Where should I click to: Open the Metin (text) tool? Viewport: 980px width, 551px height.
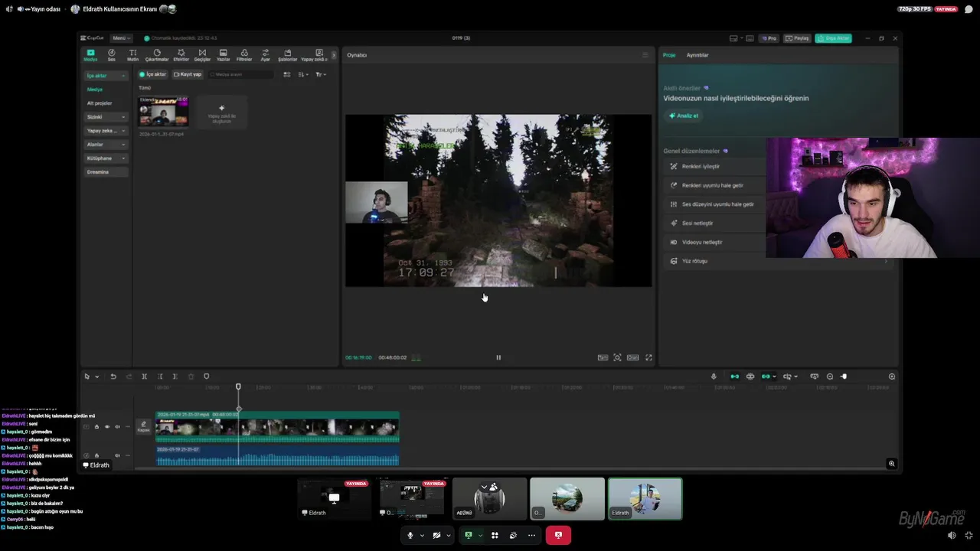point(132,55)
